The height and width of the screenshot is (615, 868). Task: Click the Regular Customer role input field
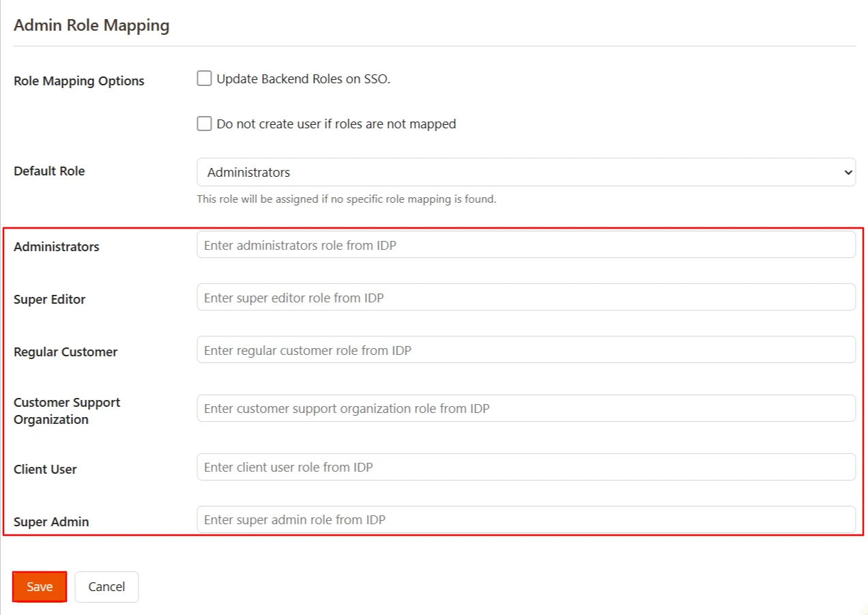[525, 349]
